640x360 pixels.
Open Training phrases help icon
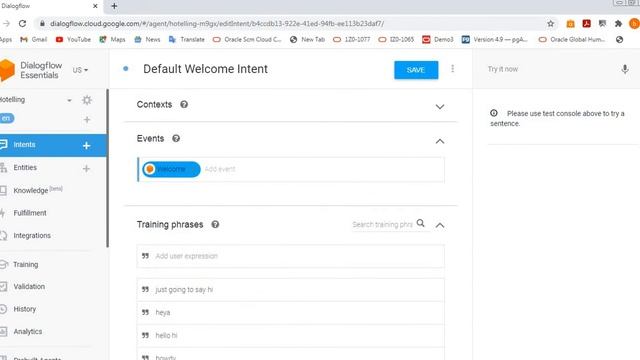coord(215,224)
